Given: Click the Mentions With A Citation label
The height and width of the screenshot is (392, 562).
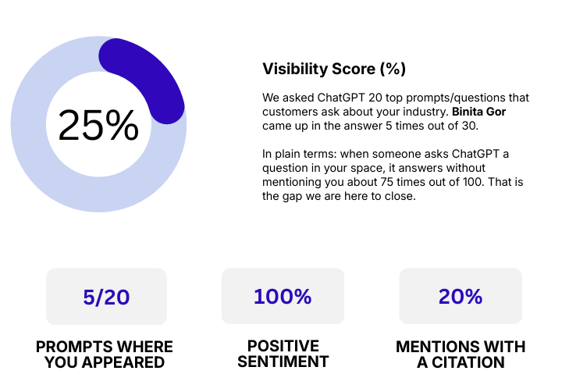Looking at the screenshot, I should coord(461,355).
